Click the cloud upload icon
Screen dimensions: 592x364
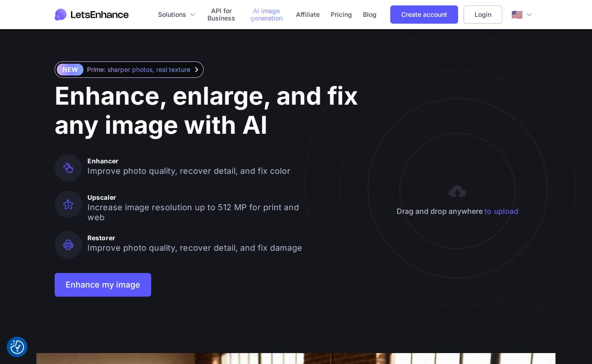457,192
